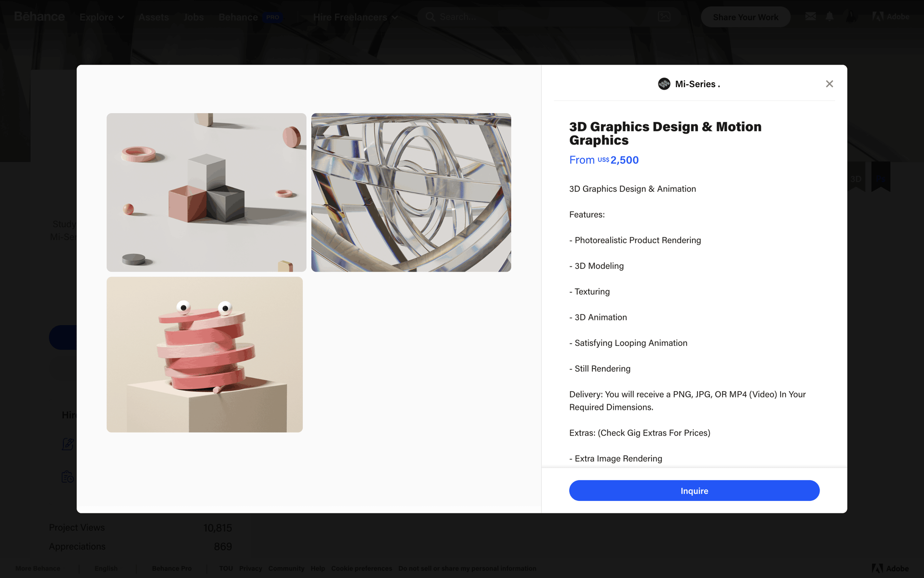Select the English language footer option

106,568
